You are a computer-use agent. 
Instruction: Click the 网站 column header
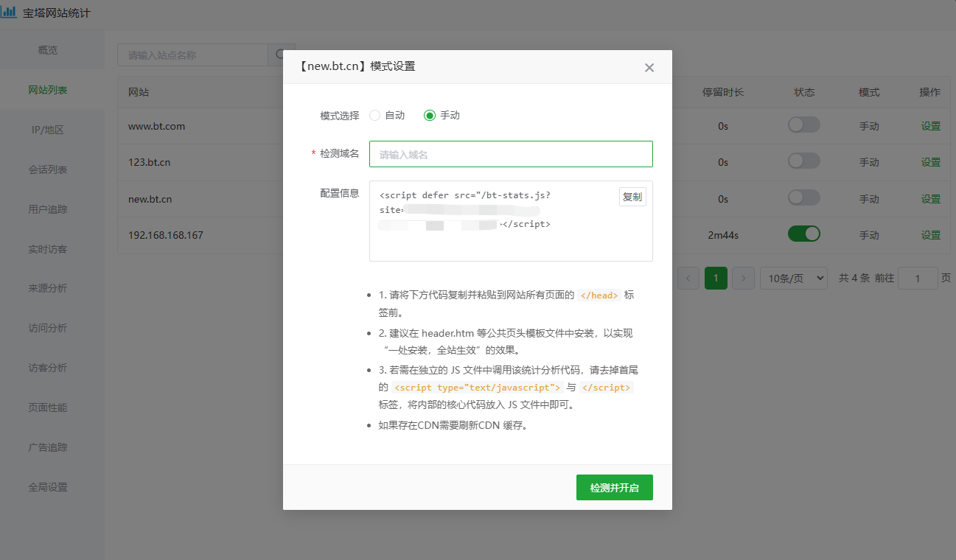point(139,92)
